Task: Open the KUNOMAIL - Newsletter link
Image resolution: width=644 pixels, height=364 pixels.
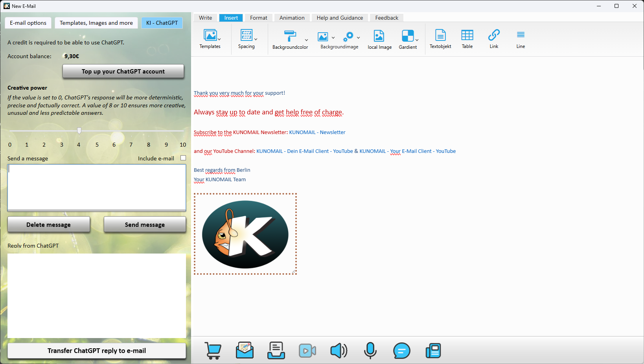Action: coord(317,132)
